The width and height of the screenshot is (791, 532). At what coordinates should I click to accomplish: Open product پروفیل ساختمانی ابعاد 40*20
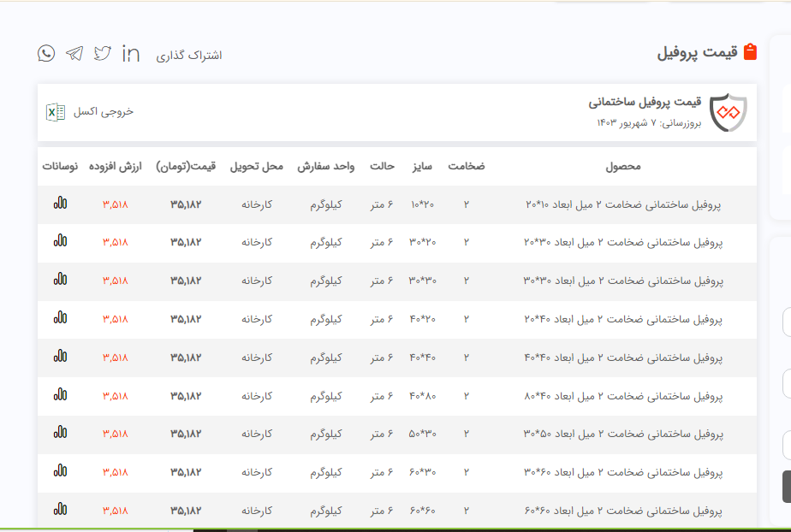coord(622,319)
